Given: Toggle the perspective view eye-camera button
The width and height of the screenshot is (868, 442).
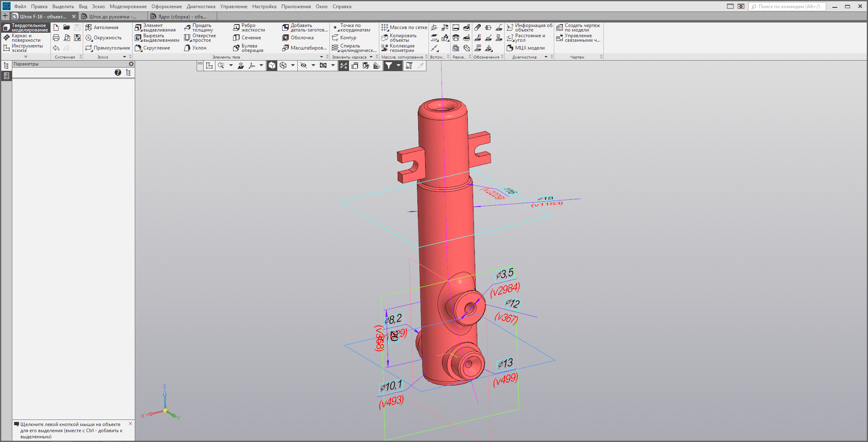Looking at the screenshot, I should [323, 65].
